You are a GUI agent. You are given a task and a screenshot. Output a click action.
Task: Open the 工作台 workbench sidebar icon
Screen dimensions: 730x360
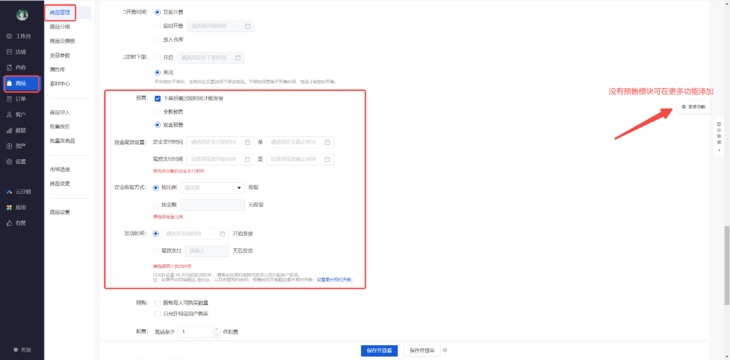pos(9,36)
